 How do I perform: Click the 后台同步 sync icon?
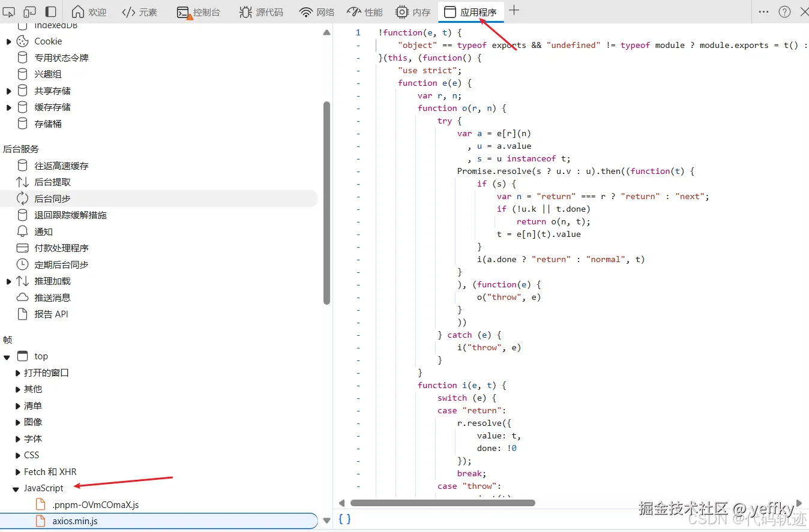click(x=22, y=199)
